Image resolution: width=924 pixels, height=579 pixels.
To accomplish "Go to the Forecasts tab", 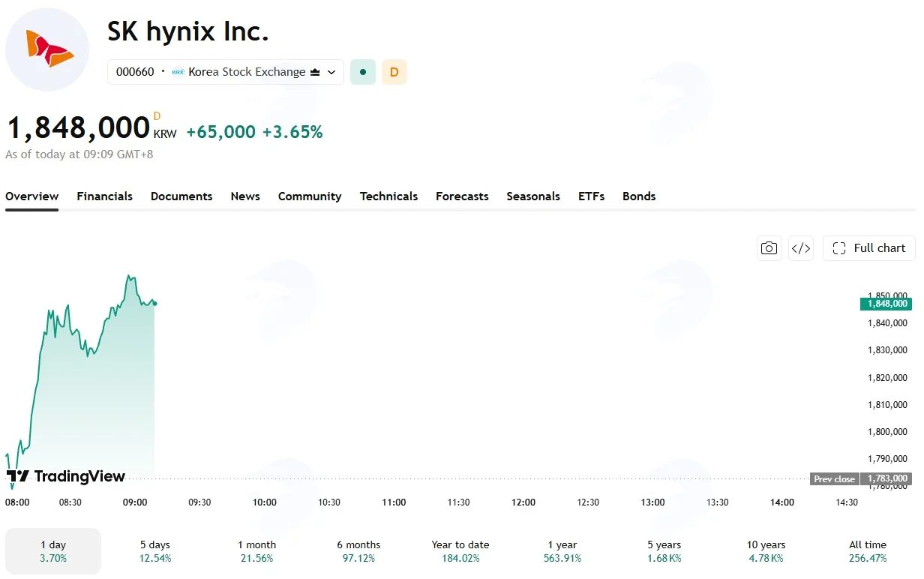I will pos(462,196).
